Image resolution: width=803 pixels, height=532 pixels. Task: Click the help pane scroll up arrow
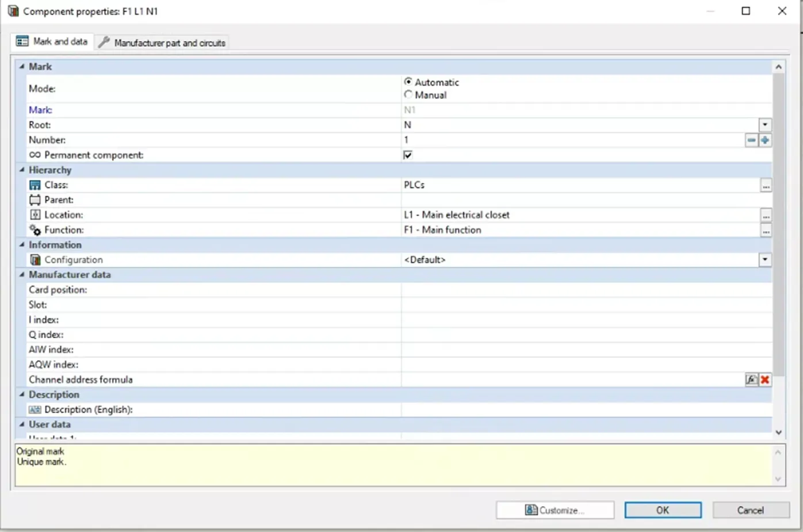coord(778,452)
